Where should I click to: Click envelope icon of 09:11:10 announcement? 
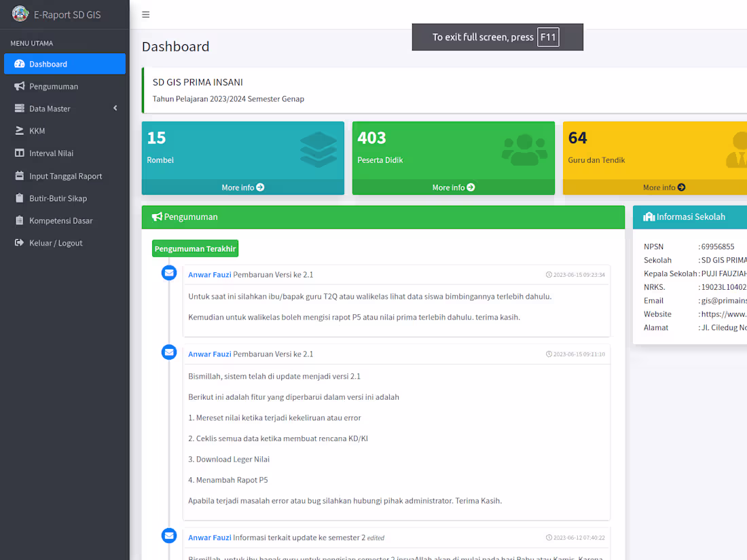[169, 352]
